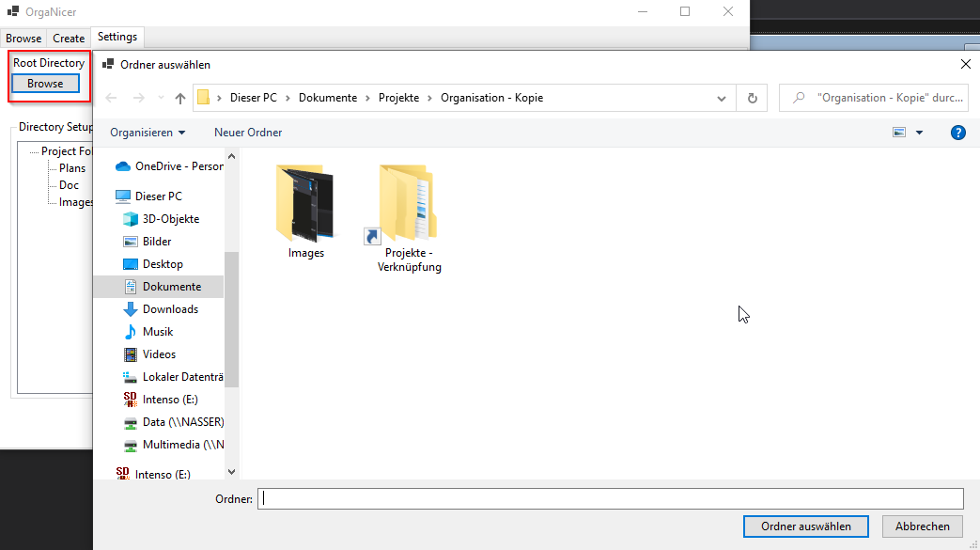
Task: Select Dokumente in the navigation pane
Action: pyautogui.click(x=159, y=287)
